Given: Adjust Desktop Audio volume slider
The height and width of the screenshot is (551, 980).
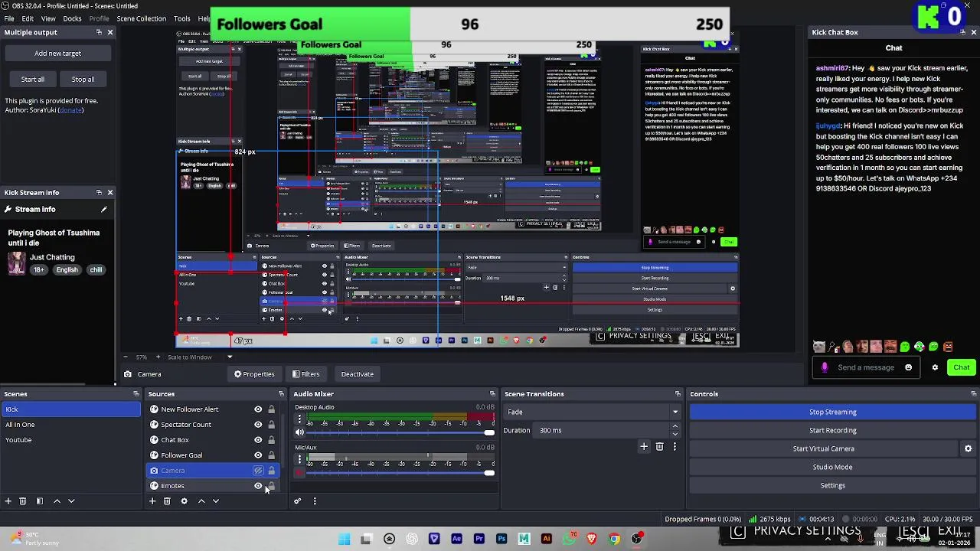Looking at the screenshot, I should point(399,433).
